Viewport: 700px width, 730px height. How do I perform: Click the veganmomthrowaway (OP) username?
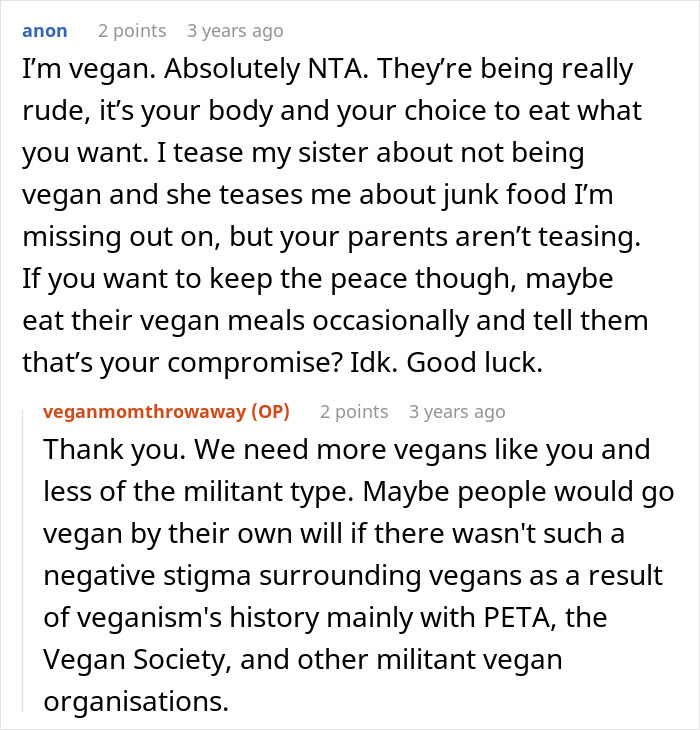pos(143,412)
